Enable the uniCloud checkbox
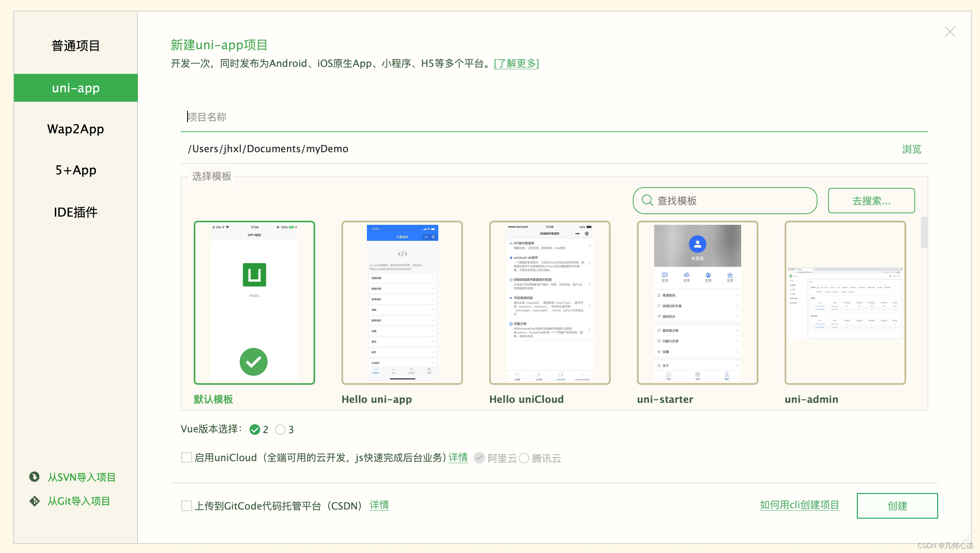Image resolution: width=980 pixels, height=553 pixels. pos(187,457)
